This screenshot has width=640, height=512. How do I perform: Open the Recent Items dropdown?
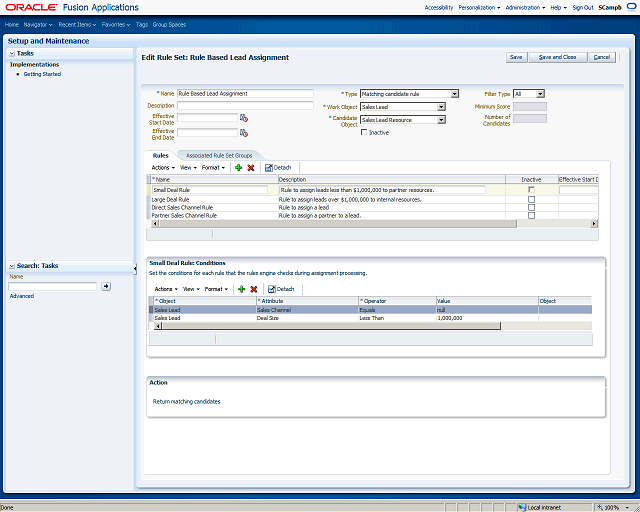pos(77,24)
